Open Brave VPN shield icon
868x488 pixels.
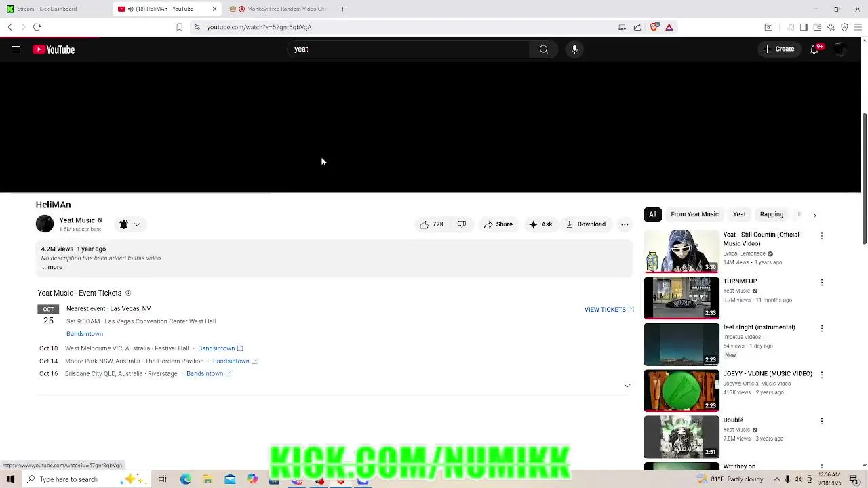[844, 27]
